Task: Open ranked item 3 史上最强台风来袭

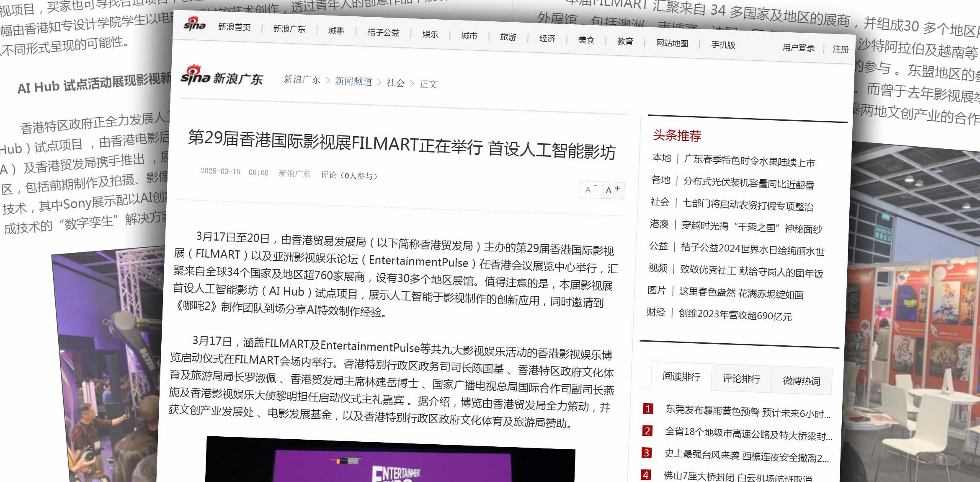Action: (x=746, y=456)
